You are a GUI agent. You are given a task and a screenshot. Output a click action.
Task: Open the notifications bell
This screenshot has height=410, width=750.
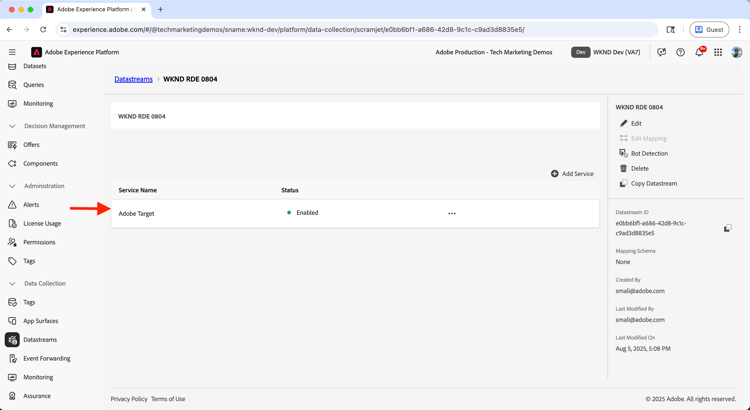pyautogui.click(x=699, y=52)
